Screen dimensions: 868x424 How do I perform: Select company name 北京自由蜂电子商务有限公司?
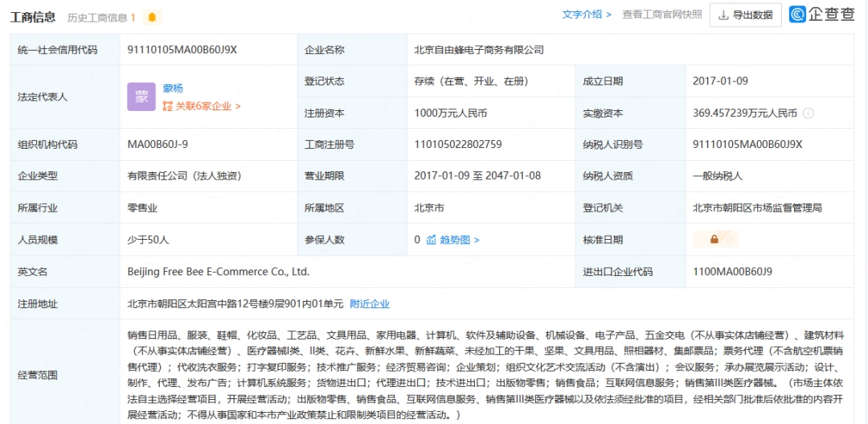click(479, 49)
